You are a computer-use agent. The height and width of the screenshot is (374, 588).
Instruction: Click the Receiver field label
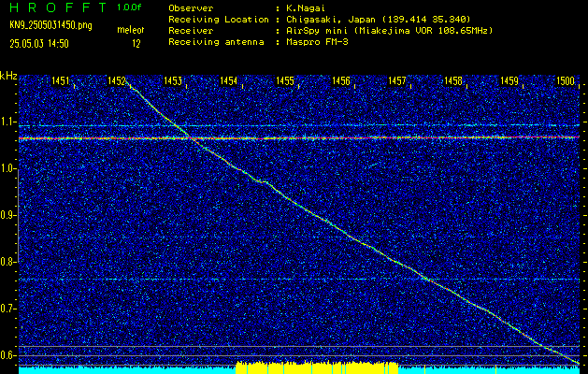[x=191, y=30]
